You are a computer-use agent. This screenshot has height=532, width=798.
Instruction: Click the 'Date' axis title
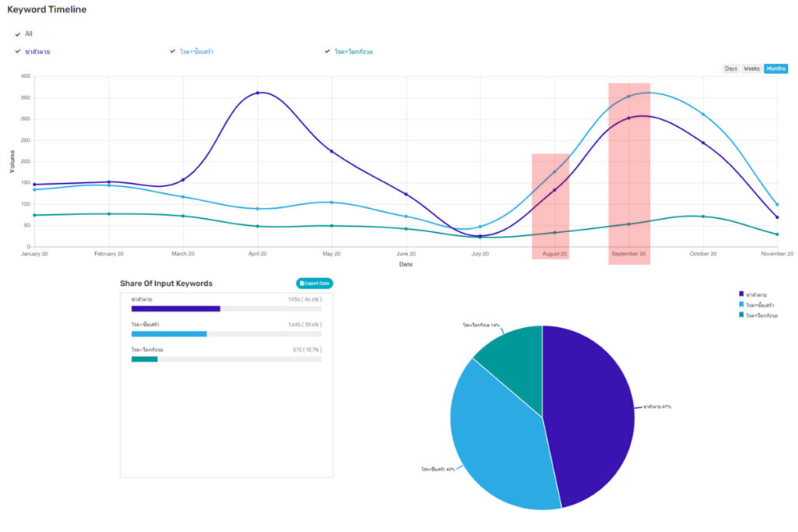pos(405,265)
